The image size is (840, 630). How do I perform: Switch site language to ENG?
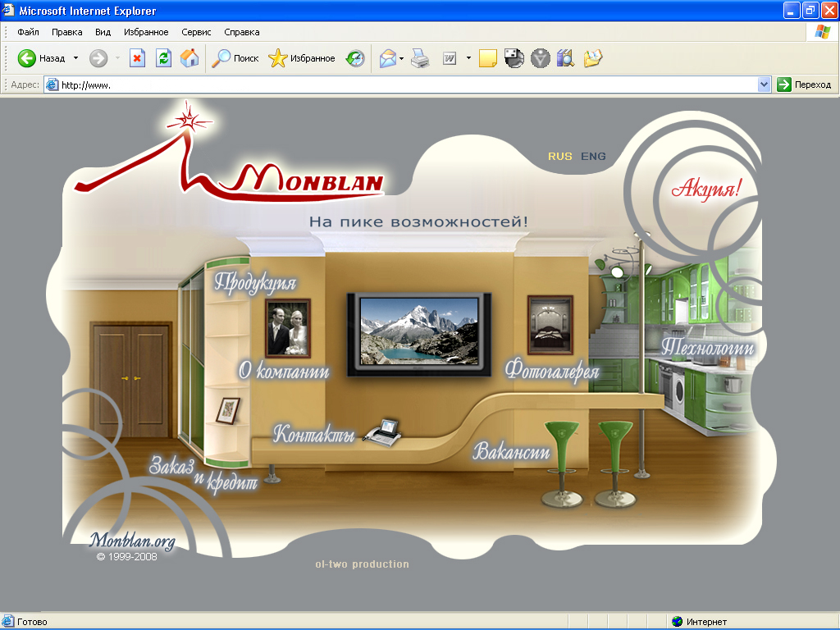point(593,157)
